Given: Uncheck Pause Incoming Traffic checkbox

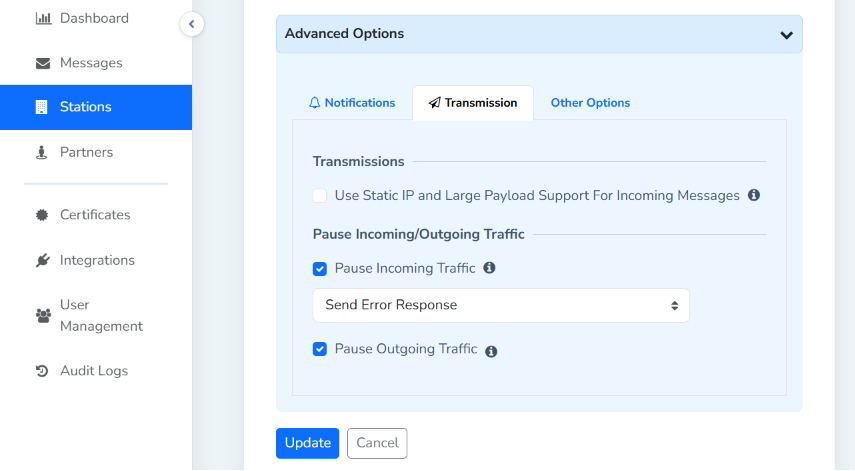Looking at the screenshot, I should (320, 269).
